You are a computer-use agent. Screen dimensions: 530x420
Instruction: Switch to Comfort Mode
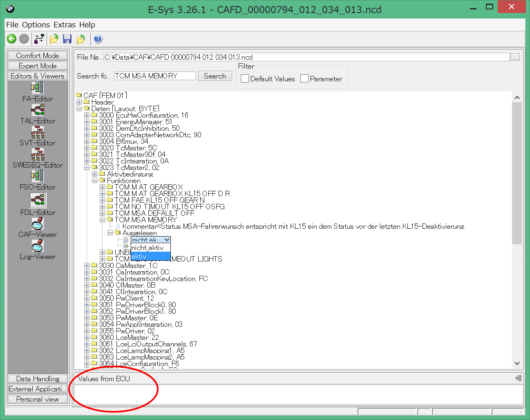[x=38, y=56]
